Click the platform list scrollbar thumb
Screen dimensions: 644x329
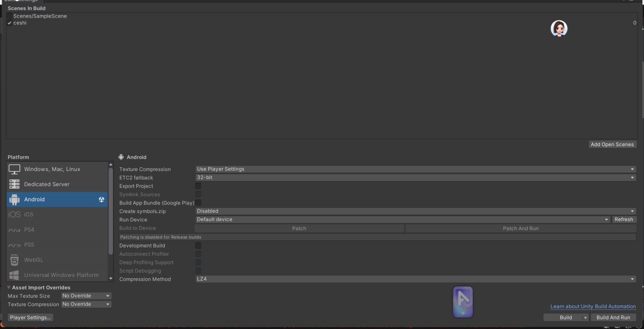[x=111, y=211]
